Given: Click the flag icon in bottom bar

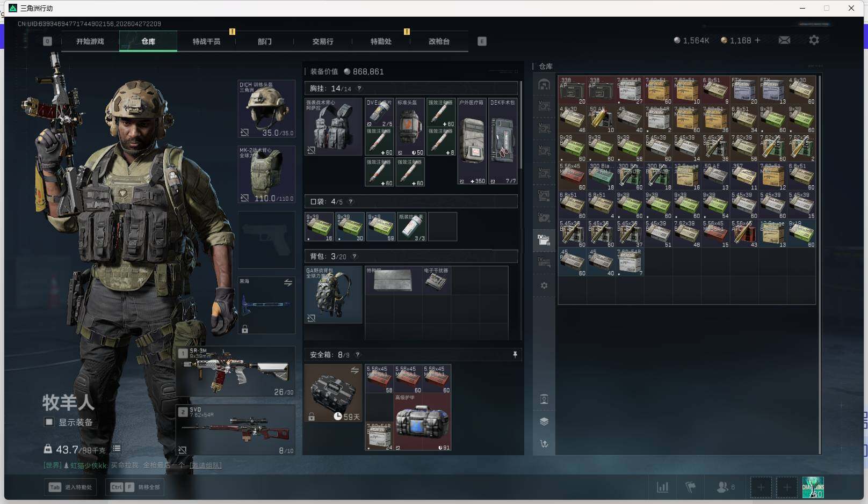Looking at the screenshot, I should tap(691, 487).
